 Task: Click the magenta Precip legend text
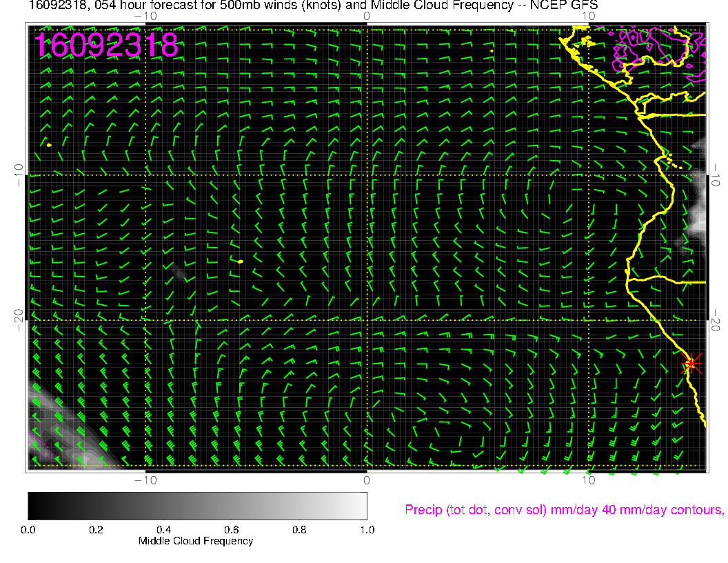point(563,510)
